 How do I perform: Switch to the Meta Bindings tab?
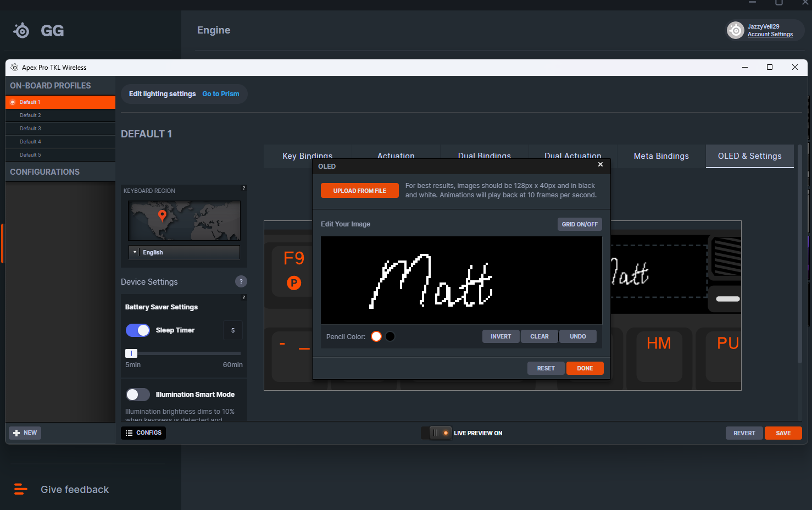click(661, 156)
